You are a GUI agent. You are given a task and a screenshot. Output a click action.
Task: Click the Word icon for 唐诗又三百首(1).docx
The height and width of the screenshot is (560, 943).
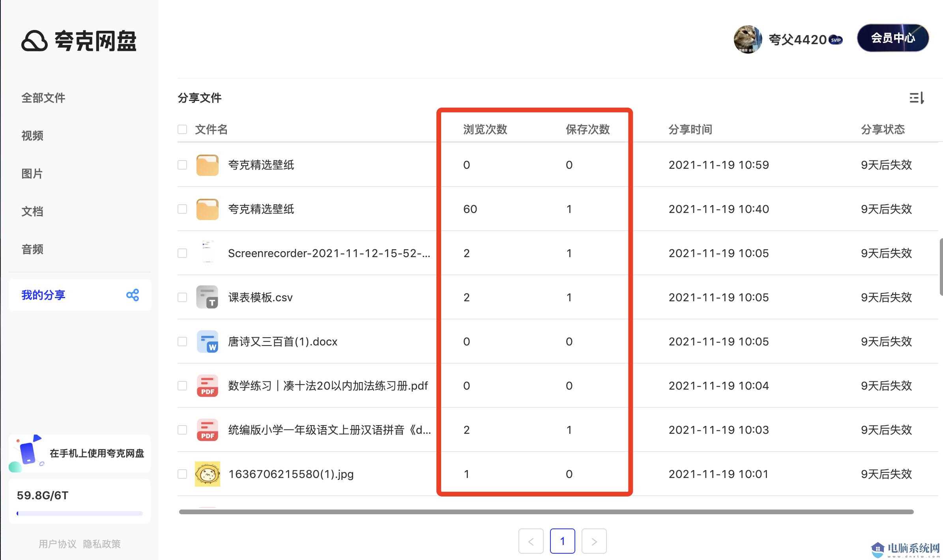pyautogui.click(x=208, y=342)
